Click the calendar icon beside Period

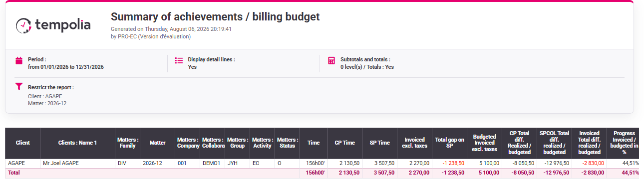(x=19, y=61)
